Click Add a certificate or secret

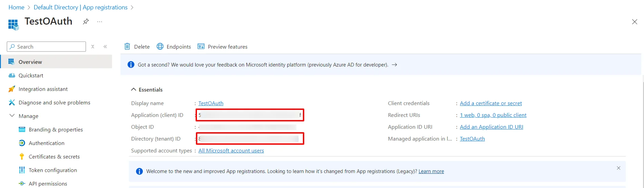click(491, 103)
